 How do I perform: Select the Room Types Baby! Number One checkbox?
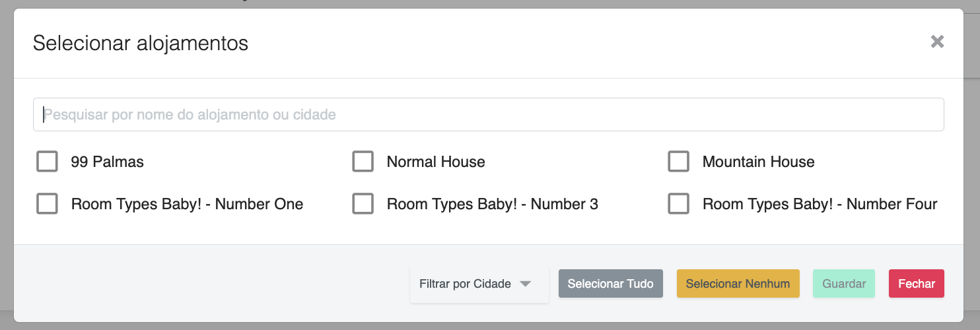[x=47, y=204]
